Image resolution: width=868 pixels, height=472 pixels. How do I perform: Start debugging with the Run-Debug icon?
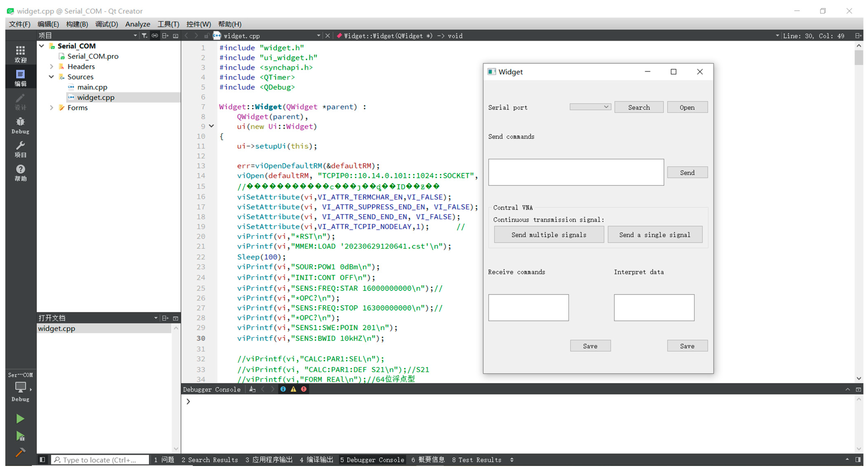tap(20, 436)
